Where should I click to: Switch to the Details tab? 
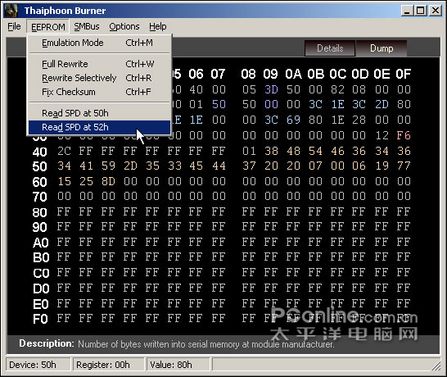tap(330, 49)
